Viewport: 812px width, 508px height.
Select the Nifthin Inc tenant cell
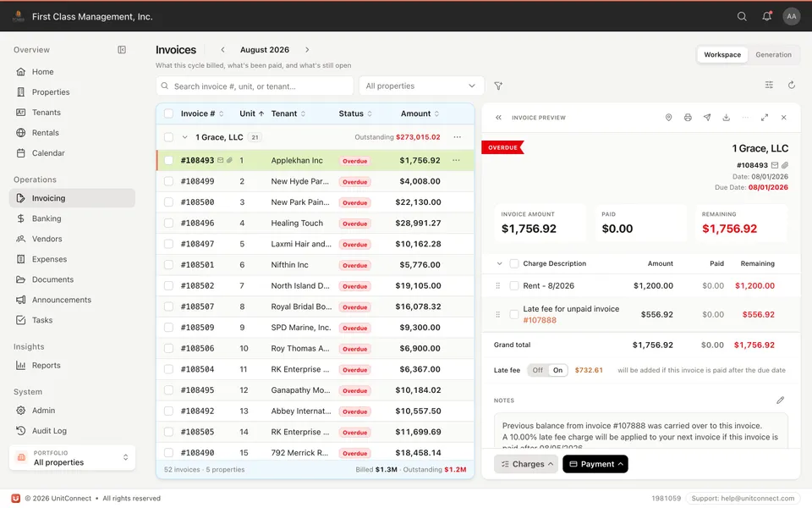pos(289,264)
